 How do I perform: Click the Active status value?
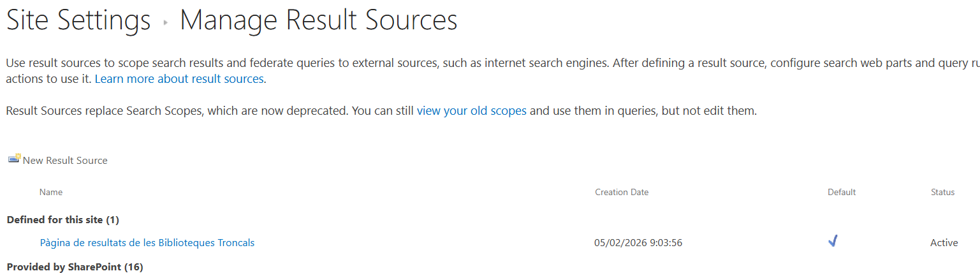(x=944, y=243)
